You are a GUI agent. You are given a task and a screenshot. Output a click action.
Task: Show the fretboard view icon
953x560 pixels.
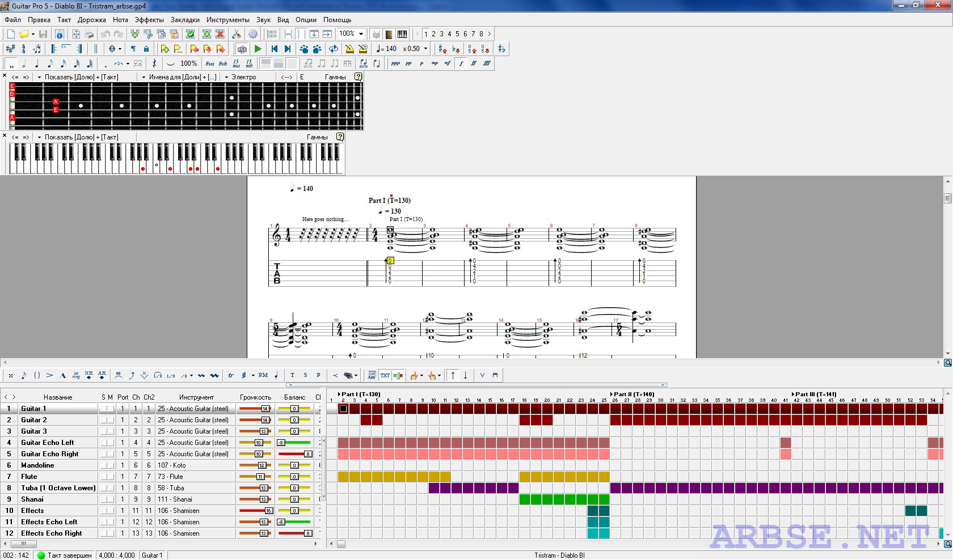[x=389, y=34]
